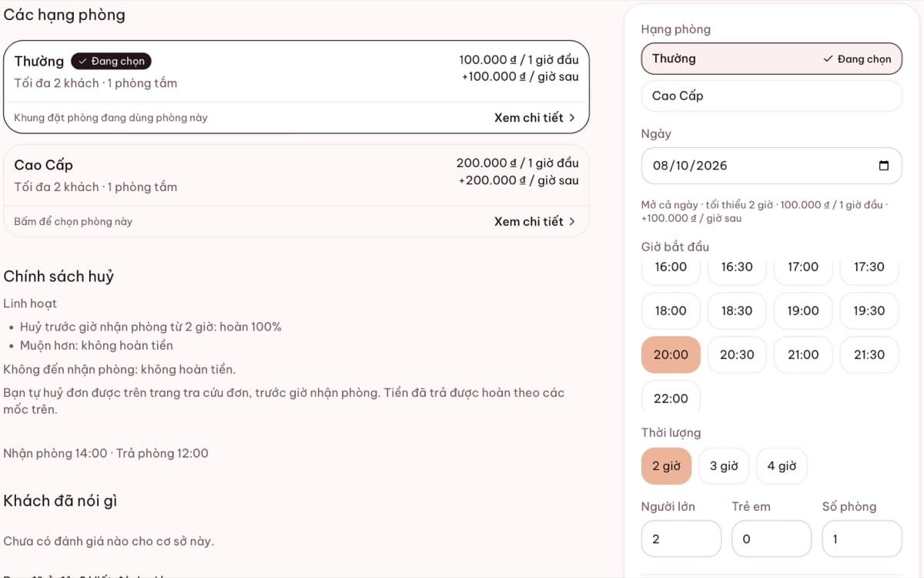The image size is (924, 578).
Task: Click the 'Các hạng phòng' heading
Action: [x=65, y=15]
